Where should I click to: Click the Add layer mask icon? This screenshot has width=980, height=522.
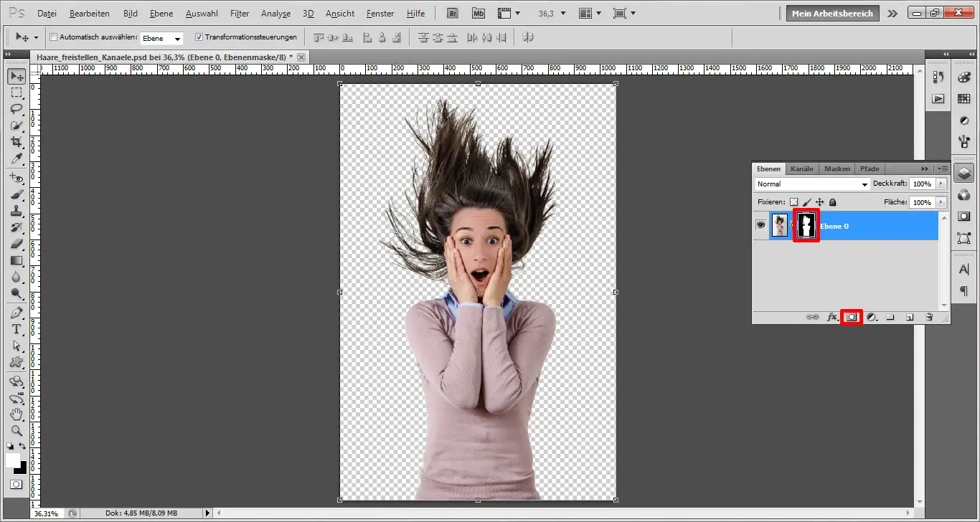[851, 316]
